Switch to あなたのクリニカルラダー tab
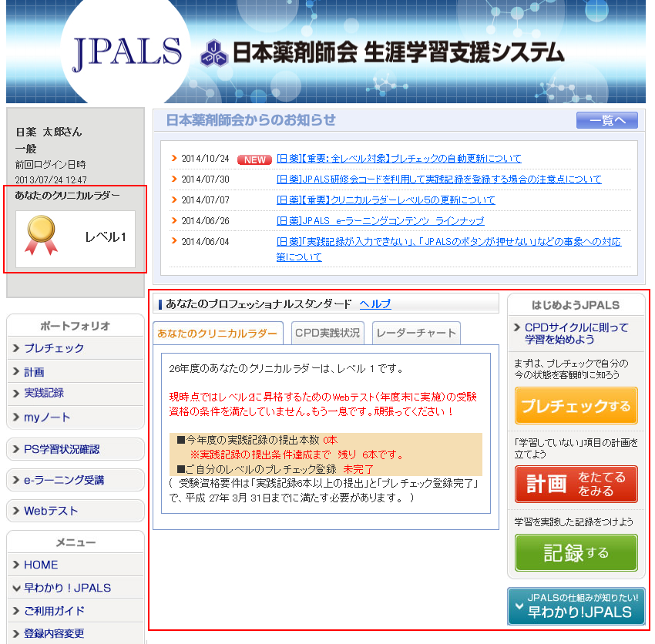Screen dimensions: 655x644 pos(217,334)
